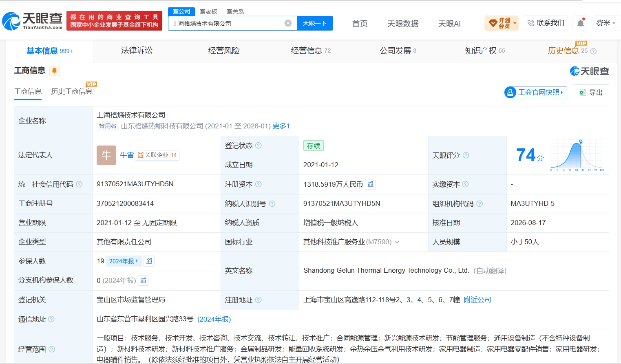Open the 公司发展 tab
The image size is (621, 364).
point(398,51)
